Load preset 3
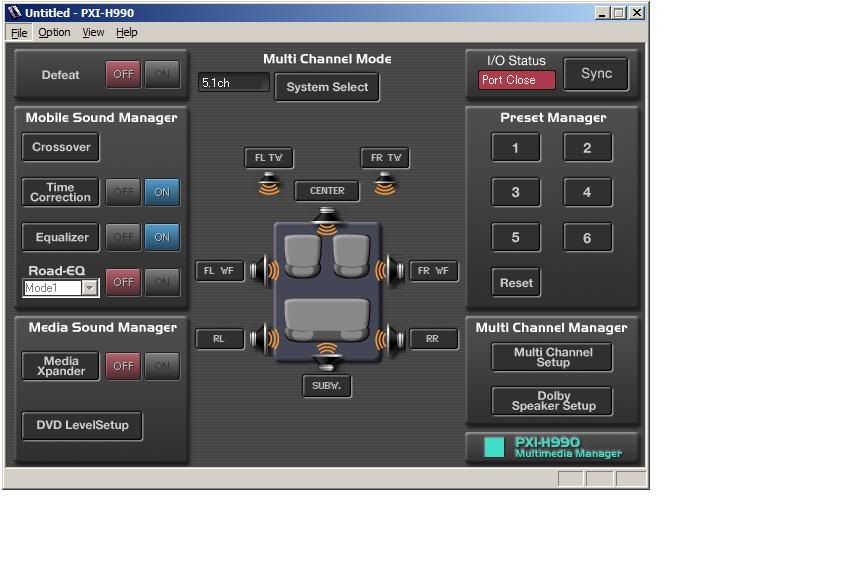 (x=515, y=192)
